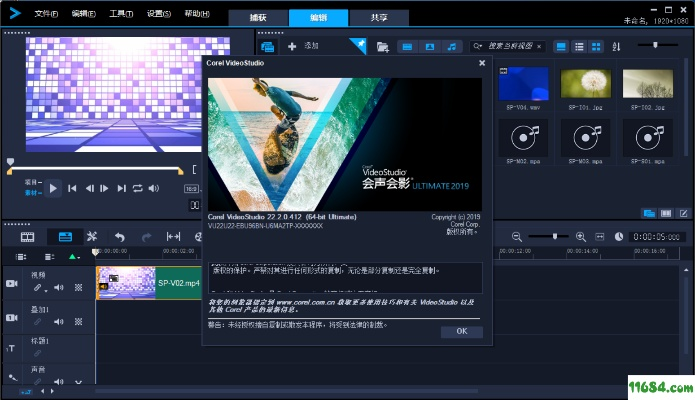Expand the voice track chevron
695x400 pixels.
pyautogui.click(x=78, y=381)
